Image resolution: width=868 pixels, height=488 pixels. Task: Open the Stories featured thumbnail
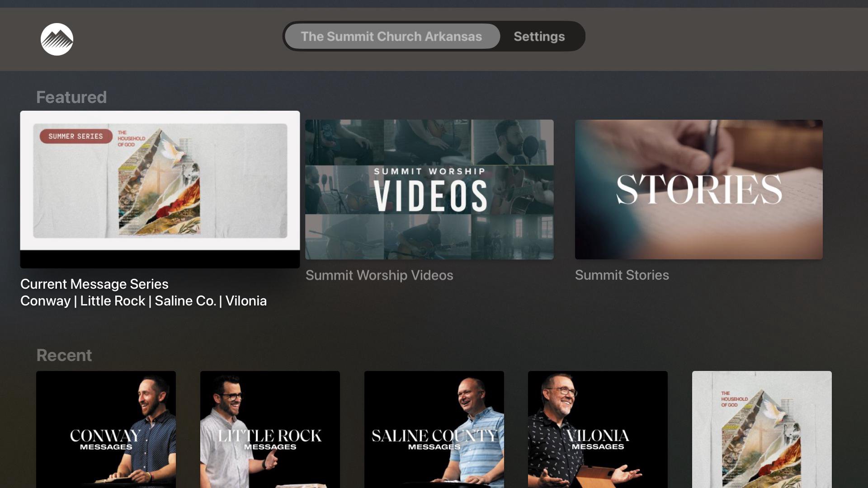[x=698, y=189]
